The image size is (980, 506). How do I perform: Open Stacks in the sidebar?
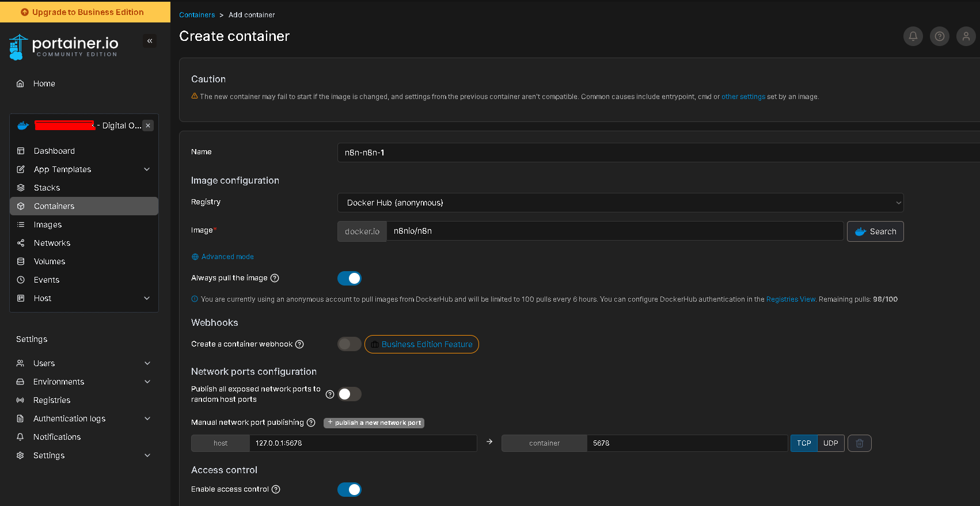tap(47, 188)
